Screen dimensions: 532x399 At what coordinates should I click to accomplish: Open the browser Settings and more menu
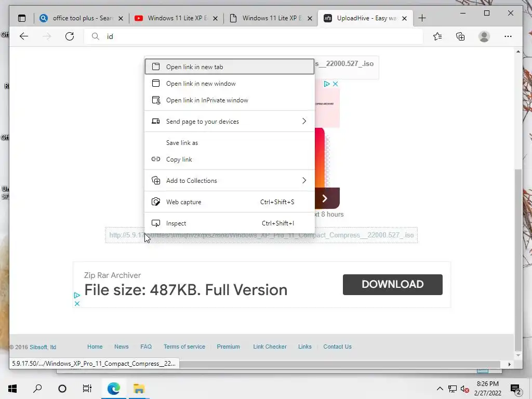[x=508, y=36]
